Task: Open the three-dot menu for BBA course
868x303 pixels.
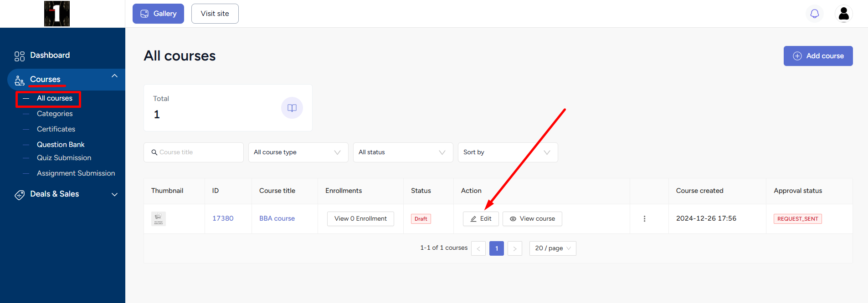Action: [644, 219]
